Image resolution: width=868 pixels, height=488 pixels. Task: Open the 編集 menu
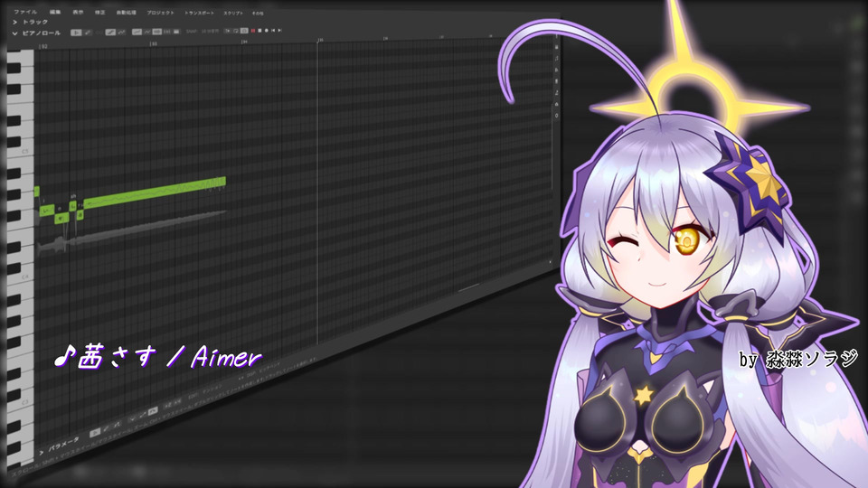(x=55, y=12)
